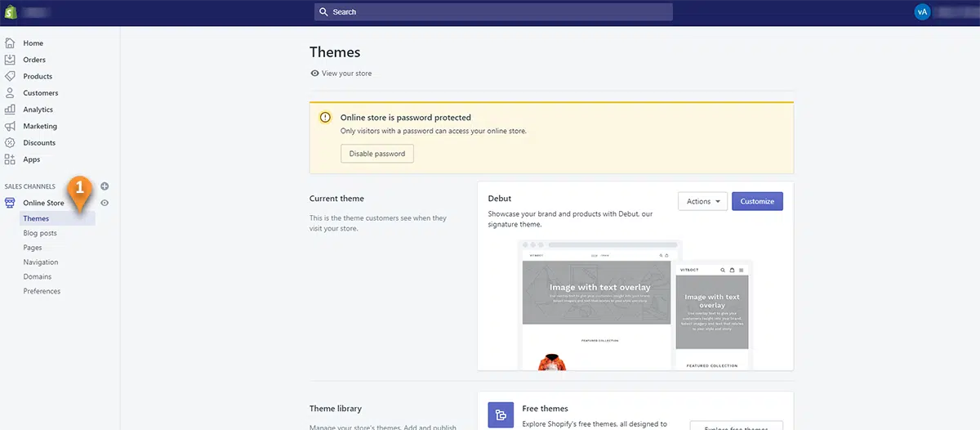980x430 pixels.
Task: Open Marketing megaphone icon
Action: [10, 126]
